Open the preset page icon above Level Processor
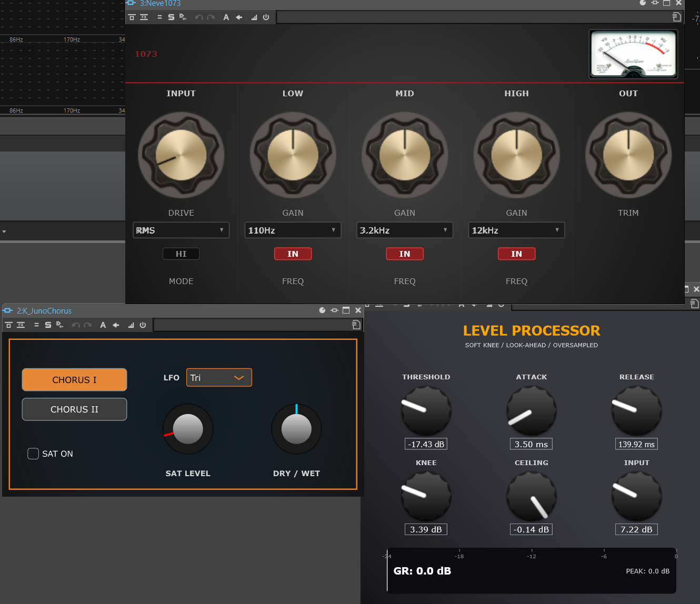 click(x=695, y=304)
